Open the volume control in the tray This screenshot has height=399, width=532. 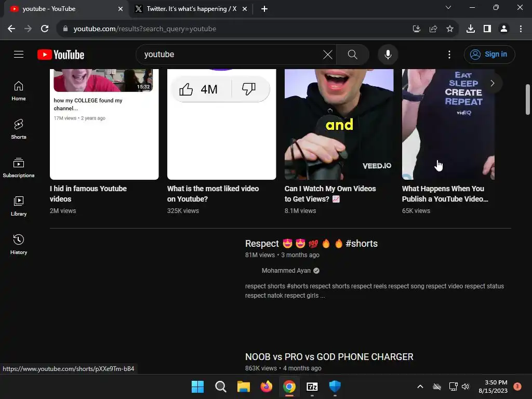point(465,387)
